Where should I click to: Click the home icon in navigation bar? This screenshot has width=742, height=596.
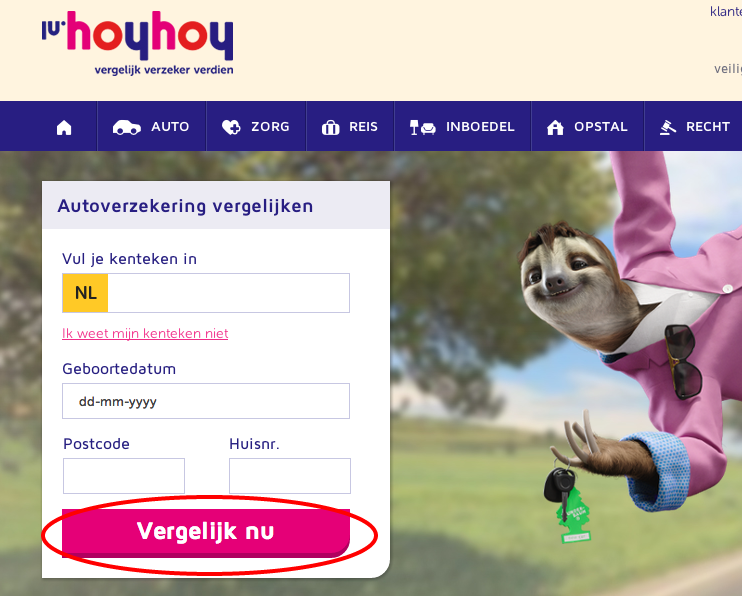(64, 127)
